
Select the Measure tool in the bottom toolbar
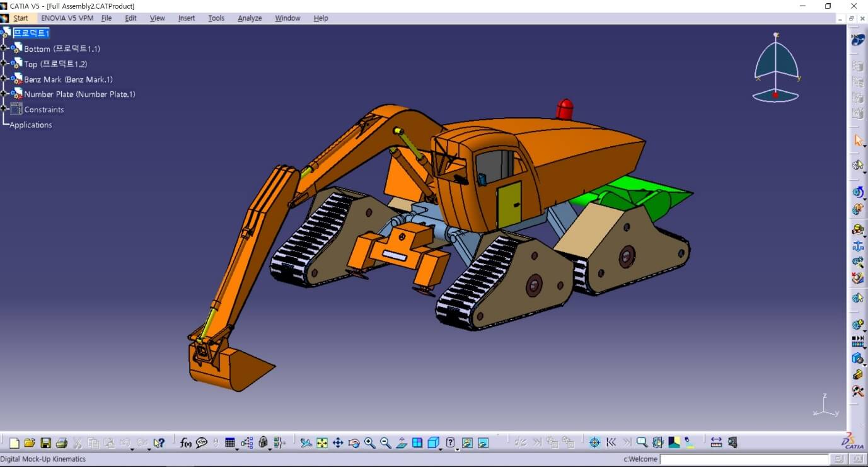(x=717, y=442)
